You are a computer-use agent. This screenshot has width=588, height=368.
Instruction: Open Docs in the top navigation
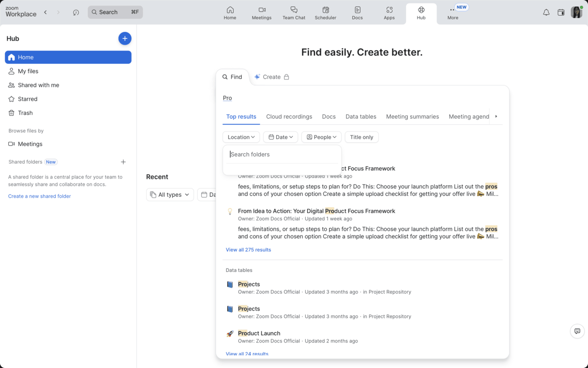[357, 13]
